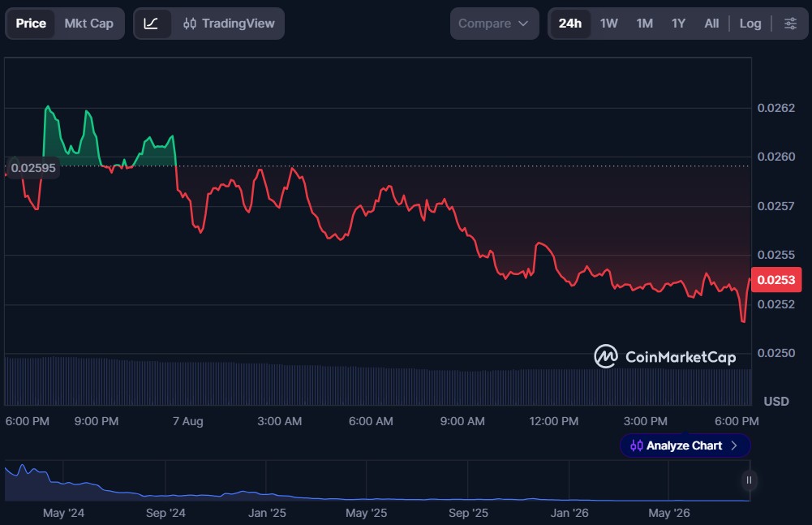
Task: Switch to the Price view
Action: click(x=31, y=24)
